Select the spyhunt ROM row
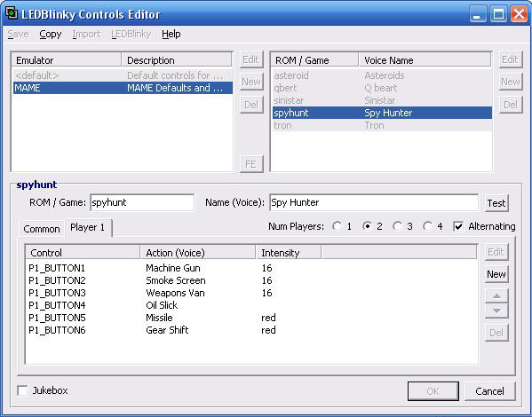This screenshot has height=417, width=532. [x=383, y=113]
